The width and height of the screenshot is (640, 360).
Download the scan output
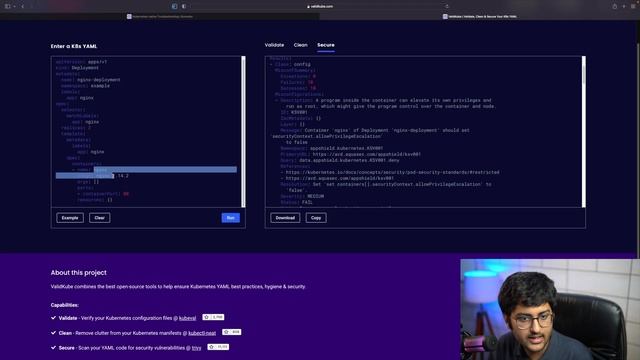(x=285, y=218)
